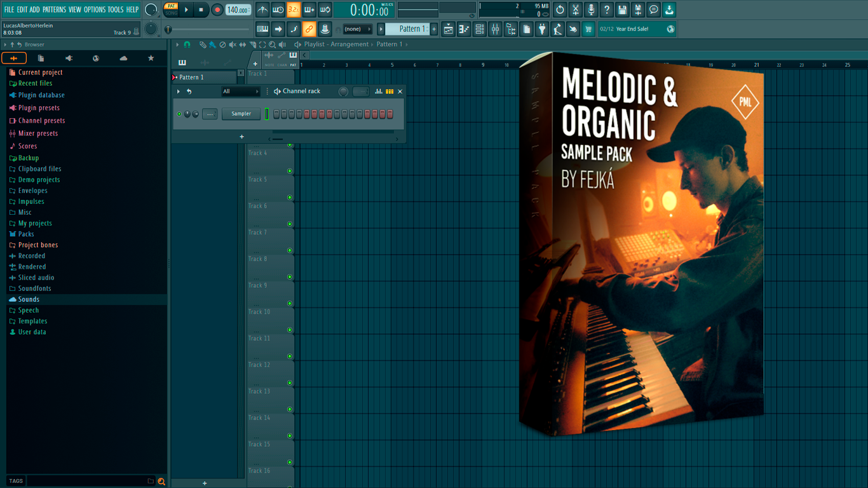Click the note/clip grouping icon
The image size is (868, 488).
[x=325, y=29]
